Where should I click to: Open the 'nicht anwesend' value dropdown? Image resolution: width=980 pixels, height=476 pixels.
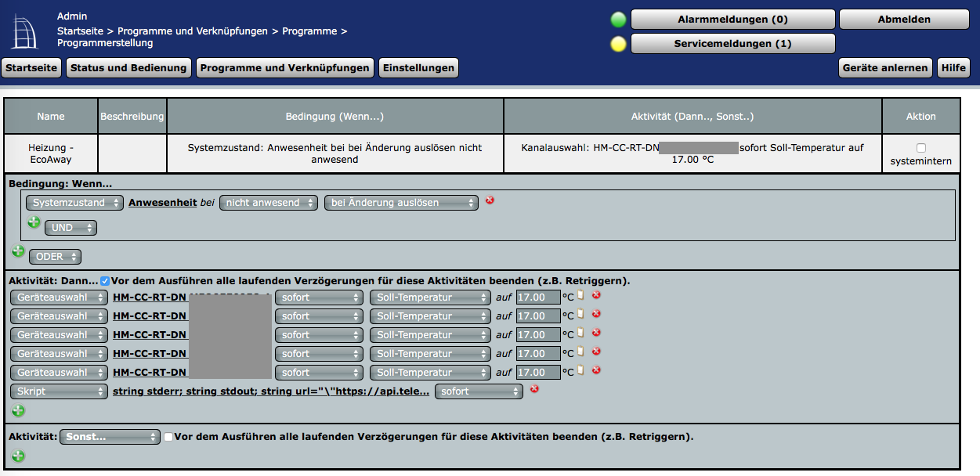click(269, 203)
